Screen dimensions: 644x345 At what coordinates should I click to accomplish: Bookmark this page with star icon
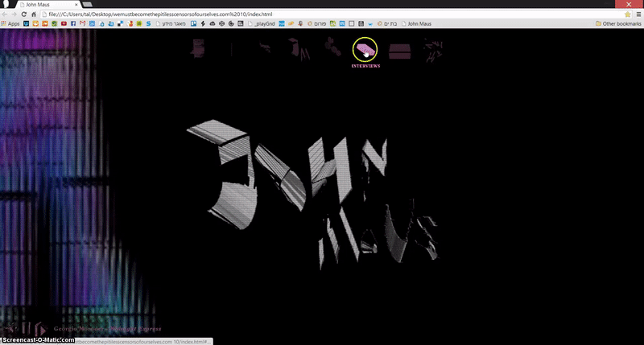628,14
